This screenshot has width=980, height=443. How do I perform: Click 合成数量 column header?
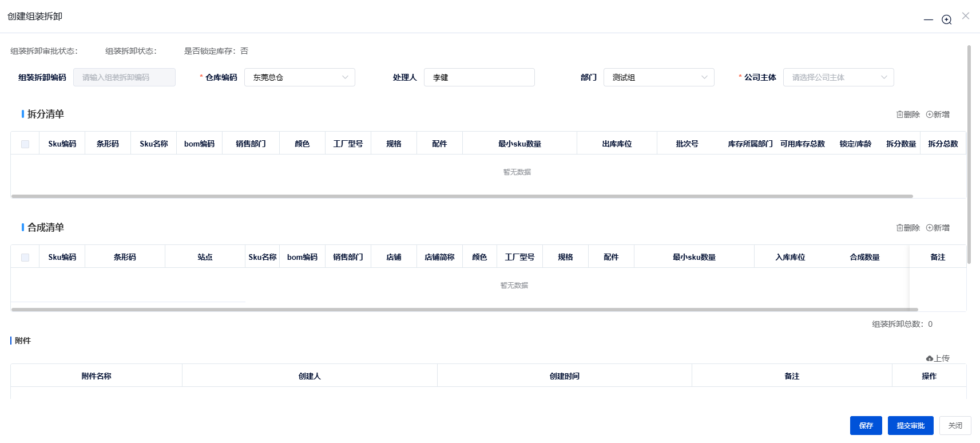coord(864,257)
